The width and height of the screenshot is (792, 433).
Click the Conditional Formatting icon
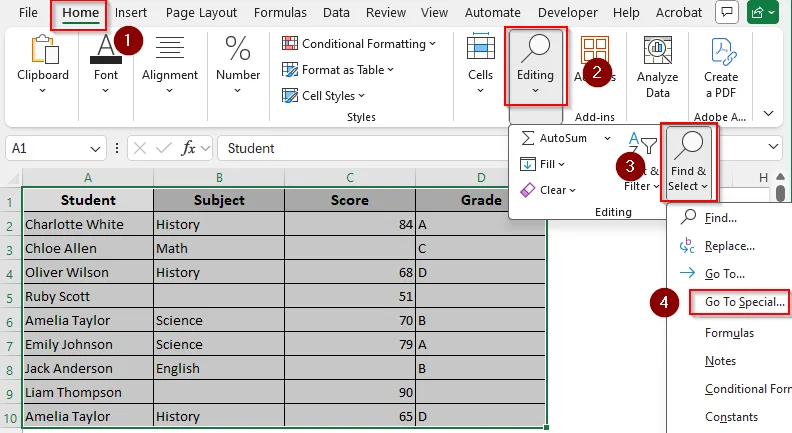[x=290, y=43]
